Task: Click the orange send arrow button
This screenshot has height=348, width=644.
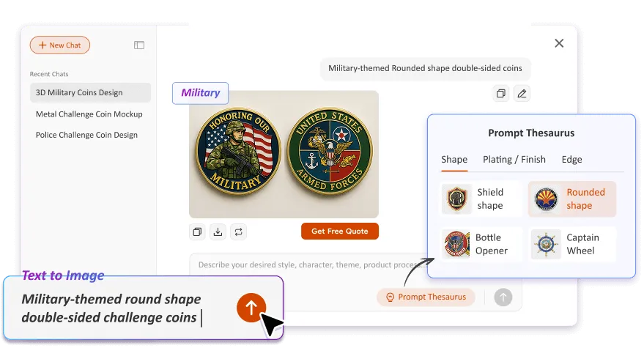Action: (x=251, y=308)
